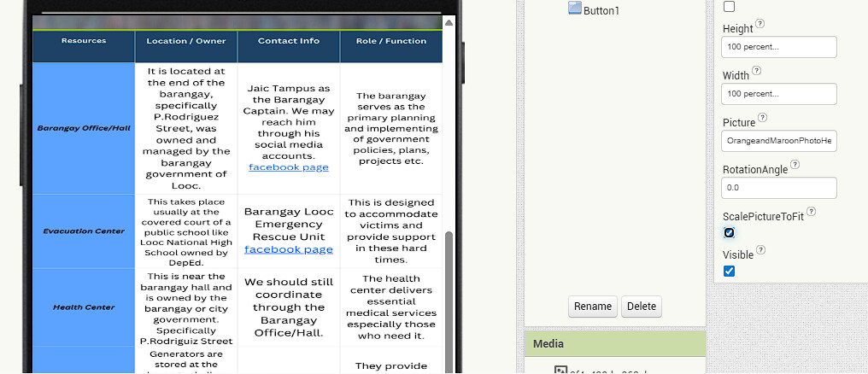Click the 'located at the end of the barangay' cell

tap(186, 128)
